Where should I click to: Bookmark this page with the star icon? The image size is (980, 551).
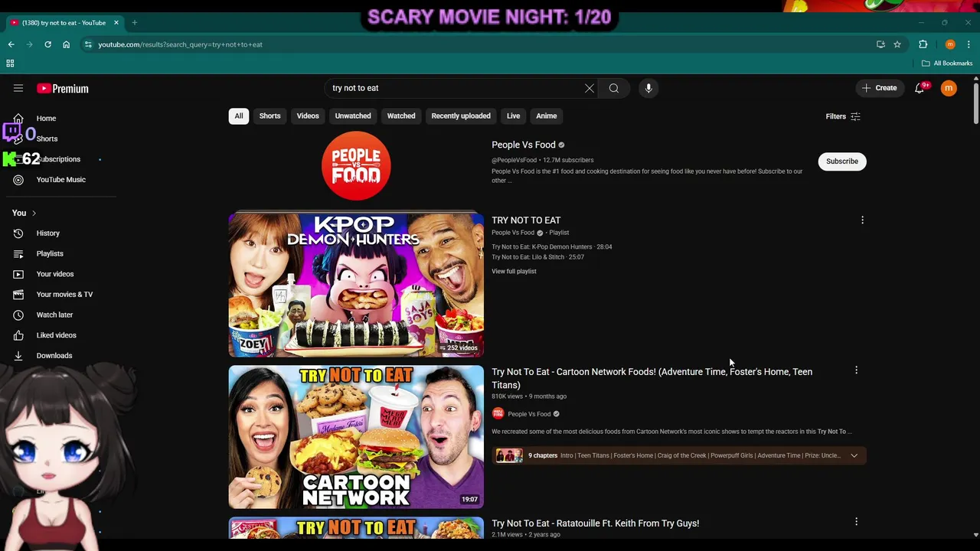point(897,44)
